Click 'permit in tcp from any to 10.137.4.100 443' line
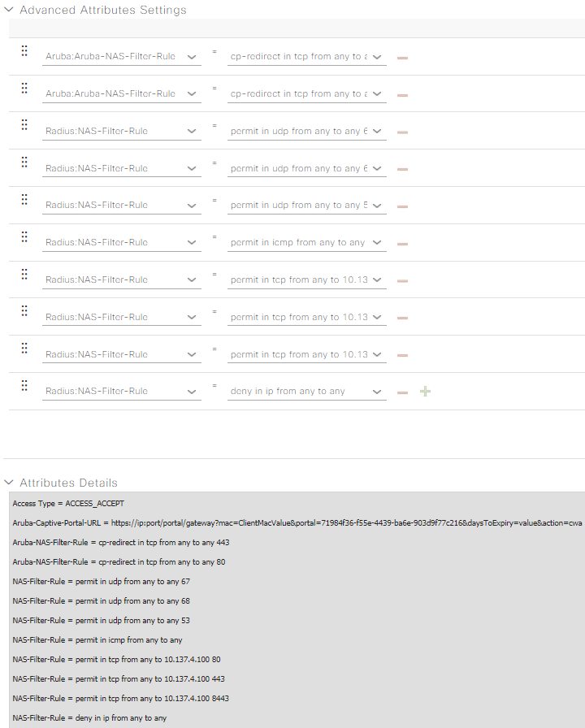 coord(119,678)
